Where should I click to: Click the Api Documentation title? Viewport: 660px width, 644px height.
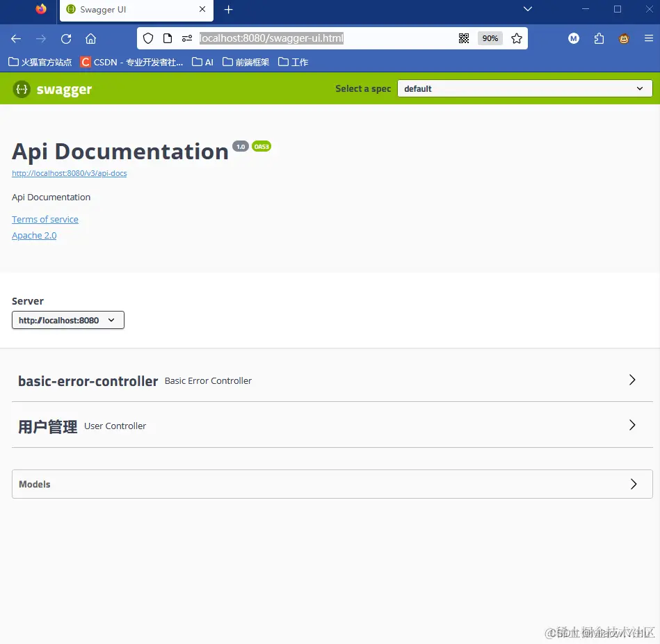[x=120, y=152]
